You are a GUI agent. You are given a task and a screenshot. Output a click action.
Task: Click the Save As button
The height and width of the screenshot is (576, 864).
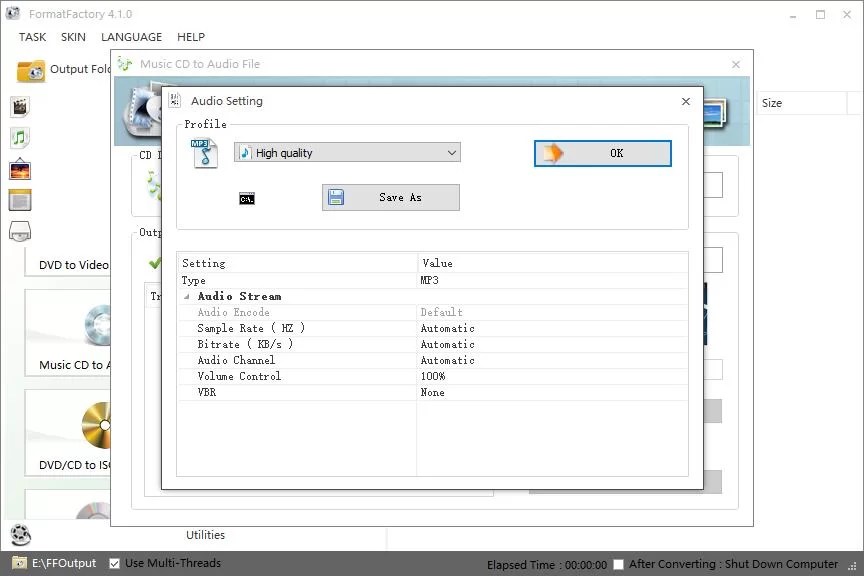(x=390, y=197)
